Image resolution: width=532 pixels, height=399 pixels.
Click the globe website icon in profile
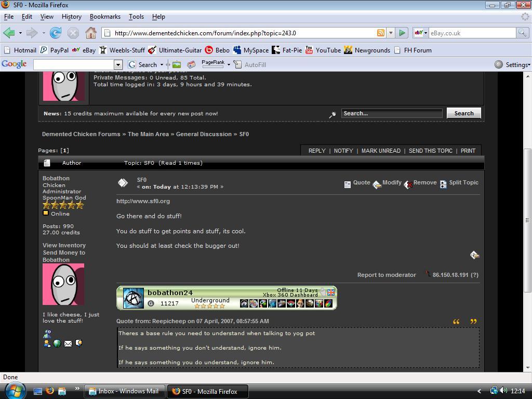(57, 343)
